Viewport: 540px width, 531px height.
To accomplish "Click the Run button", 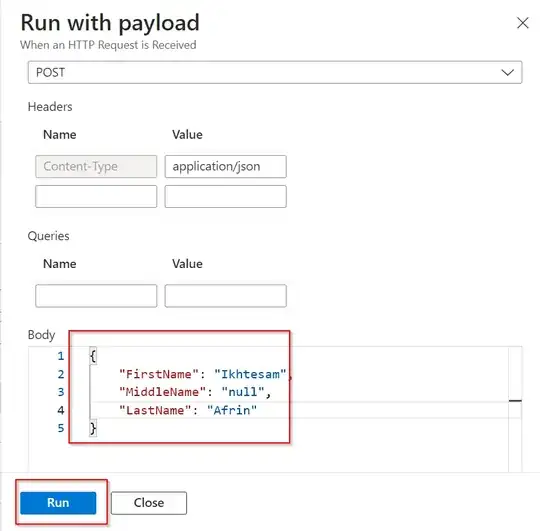I will click(x=58, y=503).
